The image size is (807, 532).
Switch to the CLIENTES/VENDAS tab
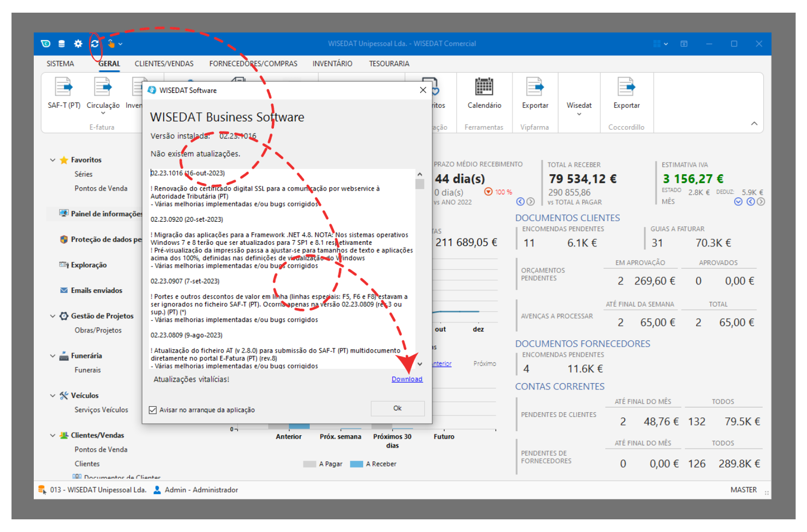pos(164,64)
